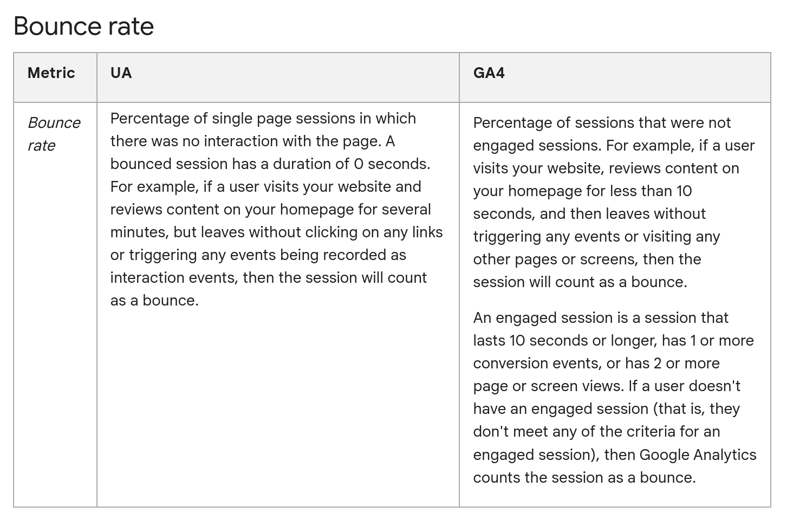Click the GA4 paragraph starting 'An engaged session is'
Image resolution: width=793 pixels, height=532 pixels.
click(615, 397)
